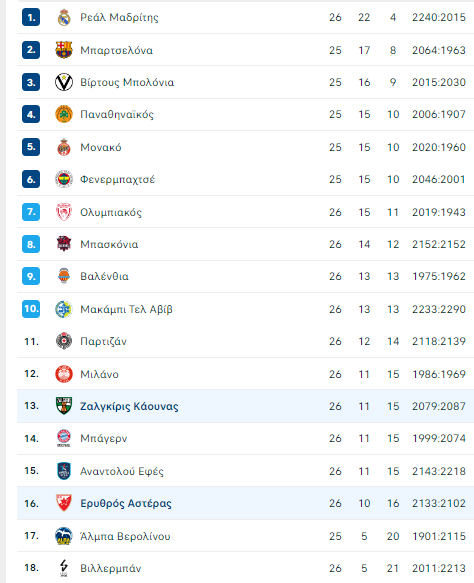The width and height of the screenshot is (474, 583).
Task: Open the Βιλλερμπάν team link
Action: pos(111,568)
